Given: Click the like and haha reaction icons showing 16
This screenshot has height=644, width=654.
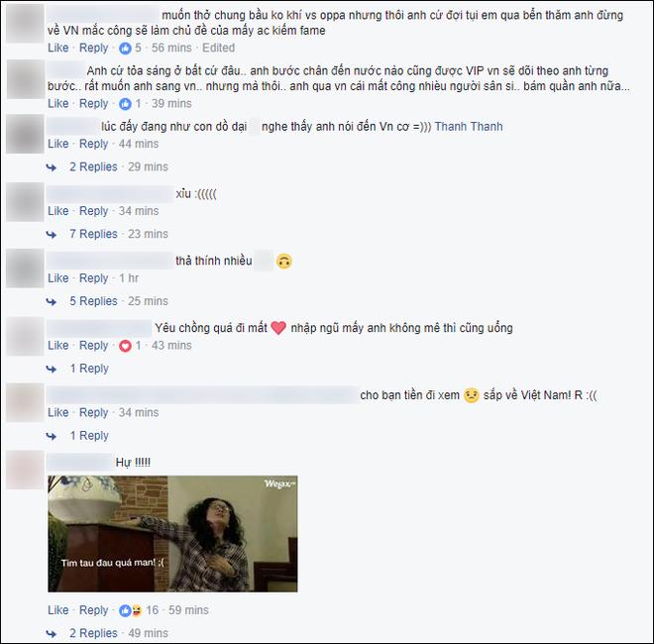Looking at the screenshot, I should (130, 610).
